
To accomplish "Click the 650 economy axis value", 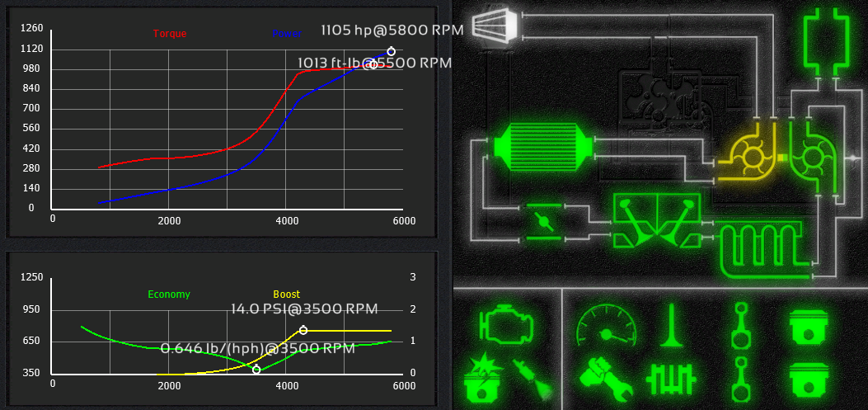I will (x=31, y=341).
